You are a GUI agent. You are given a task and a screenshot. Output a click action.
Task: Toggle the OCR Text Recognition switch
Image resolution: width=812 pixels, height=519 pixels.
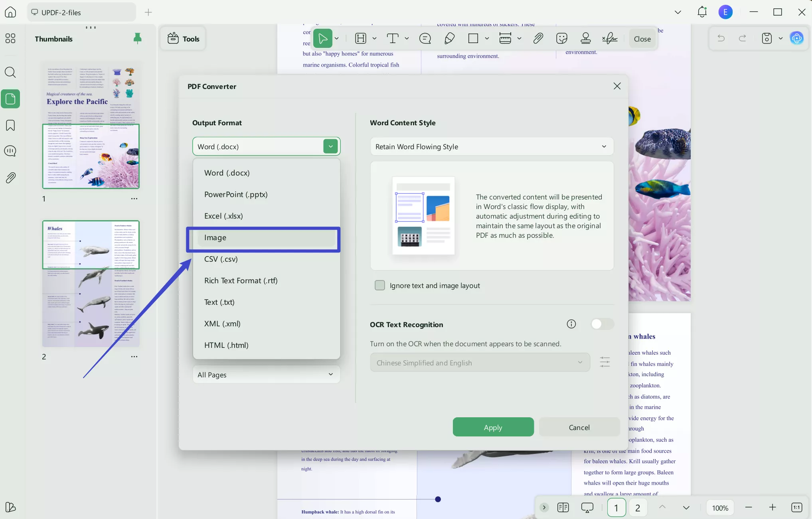click(x=602, y=324)
